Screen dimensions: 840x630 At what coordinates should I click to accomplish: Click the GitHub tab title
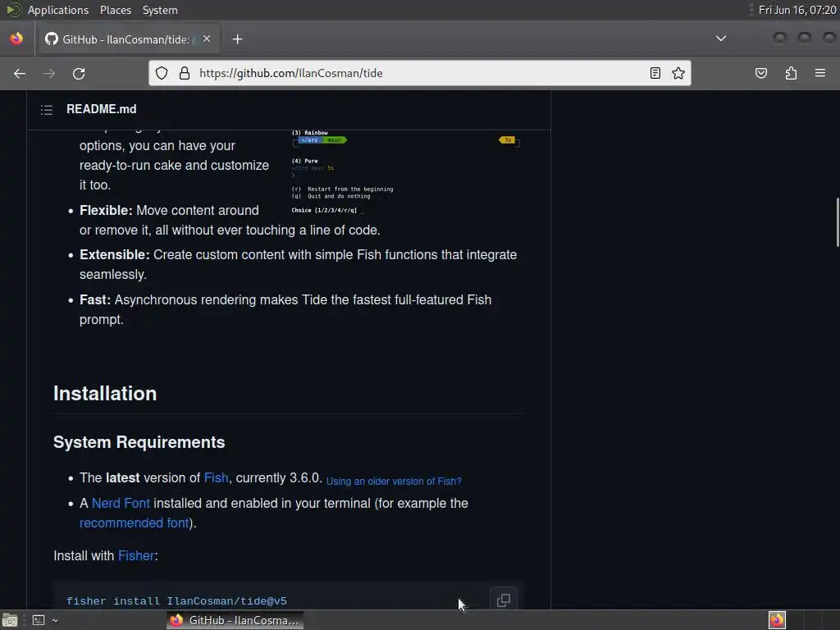pyautogui.click(x=126, y=39)
